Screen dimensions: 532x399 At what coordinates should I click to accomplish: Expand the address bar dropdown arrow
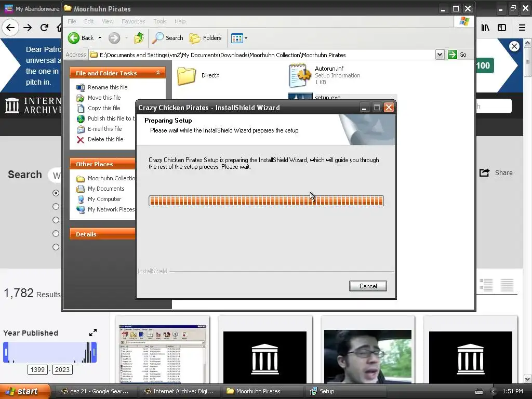pos(440,55)
